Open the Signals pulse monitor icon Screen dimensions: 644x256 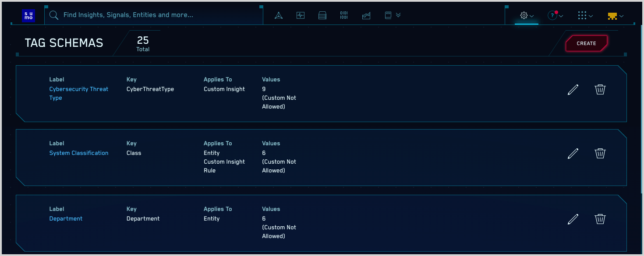coord(300,16)
